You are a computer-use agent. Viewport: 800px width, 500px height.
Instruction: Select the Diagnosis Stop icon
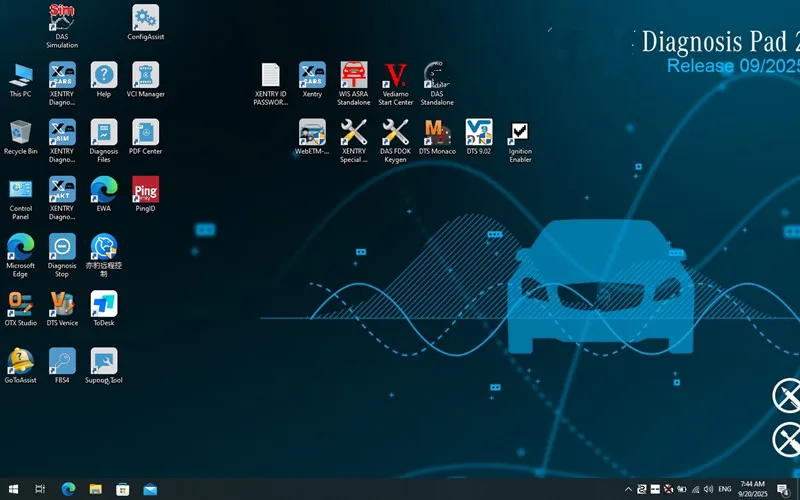[x=62, y=255]
